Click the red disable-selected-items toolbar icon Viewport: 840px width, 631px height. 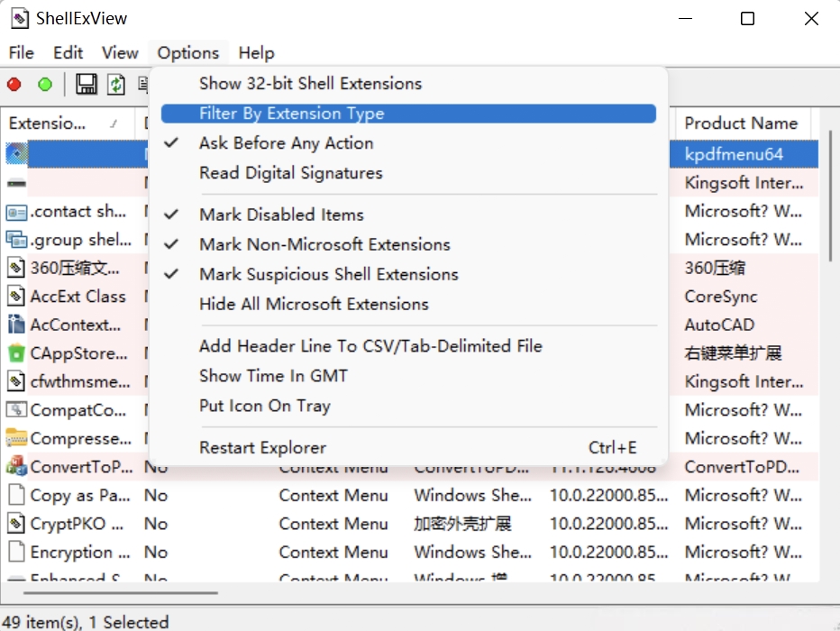14,85
